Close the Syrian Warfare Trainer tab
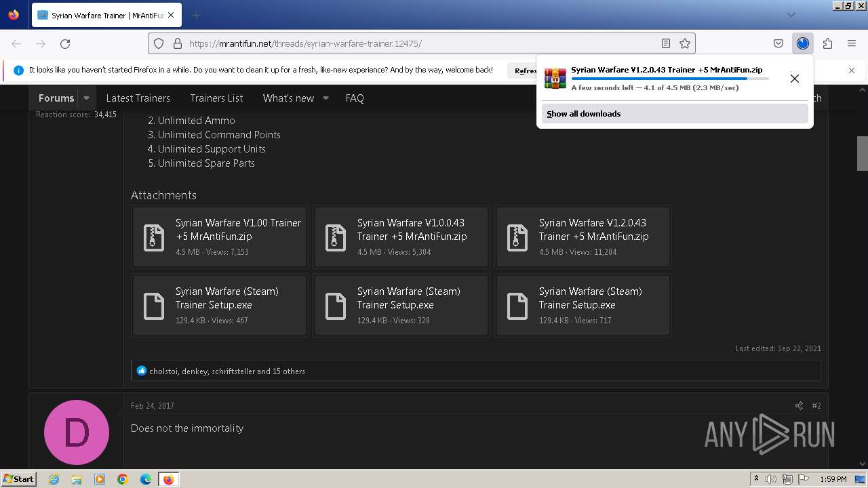The image size is (868, 488). pyautogui.click(x=170, y=15)
